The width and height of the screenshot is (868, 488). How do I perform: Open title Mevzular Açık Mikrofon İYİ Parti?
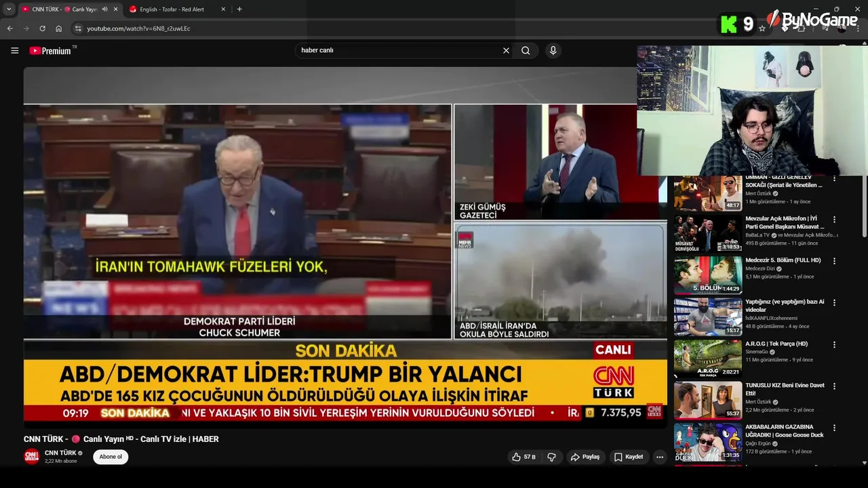[785, 222]
